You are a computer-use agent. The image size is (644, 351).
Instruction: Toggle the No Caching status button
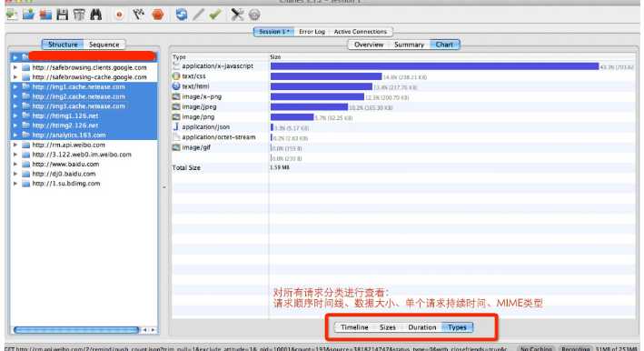click(536, 348)
